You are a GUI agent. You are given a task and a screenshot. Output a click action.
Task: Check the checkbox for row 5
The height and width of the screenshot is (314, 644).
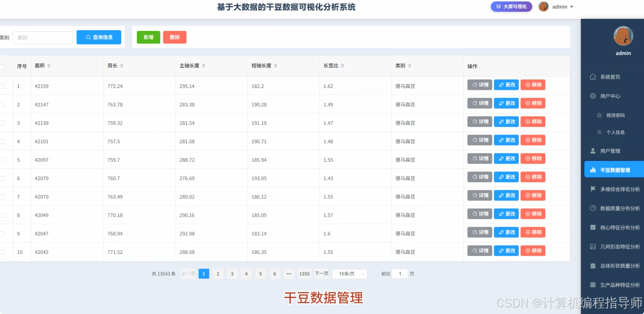2,160
